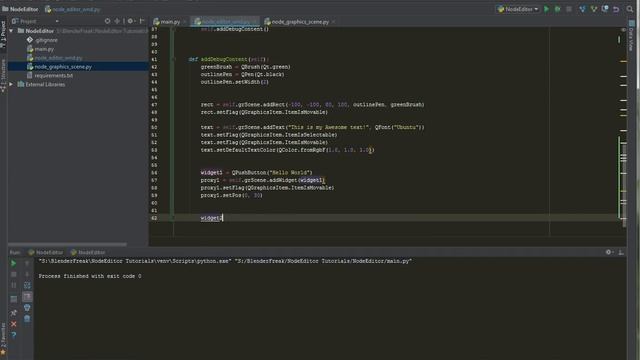Toggle scroll-to-end icon in Run panel

(x=27, y=296)
